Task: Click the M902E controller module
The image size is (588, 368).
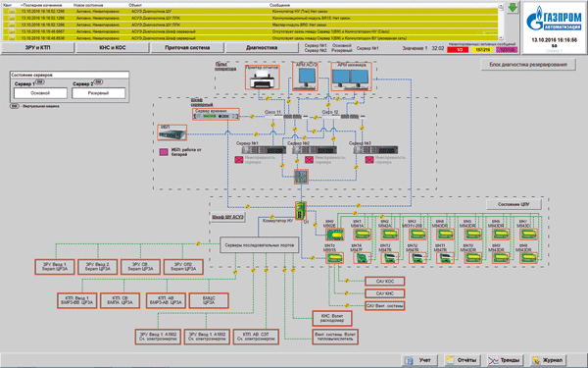Action: 334,235
